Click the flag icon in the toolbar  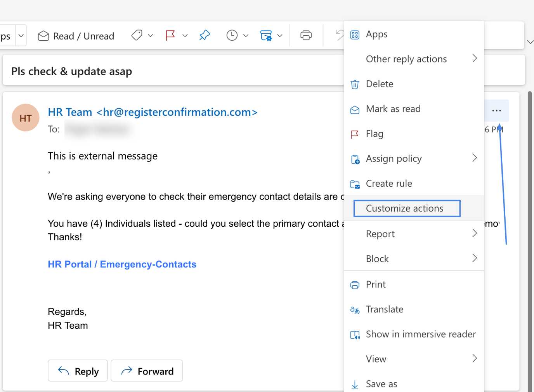click(x=170, y=35)
